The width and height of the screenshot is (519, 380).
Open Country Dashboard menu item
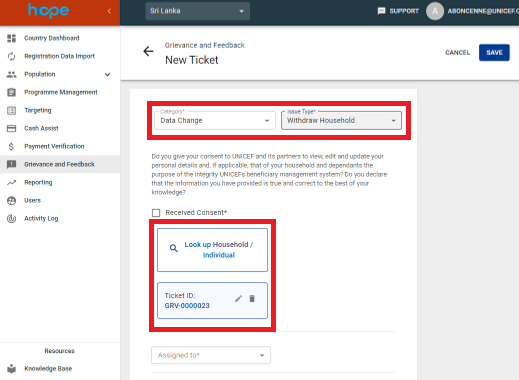(60, 38)
